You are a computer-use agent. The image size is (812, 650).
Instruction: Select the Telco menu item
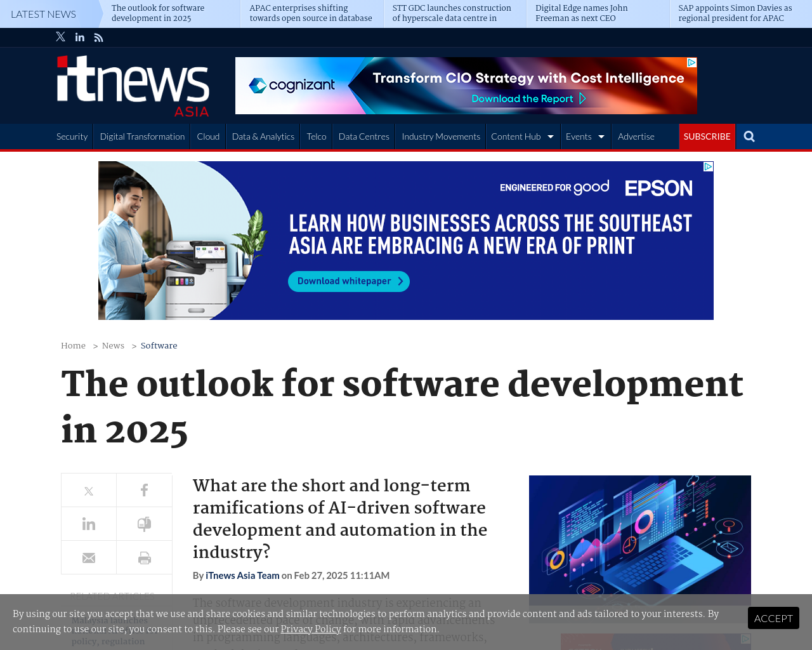[317, 136]
